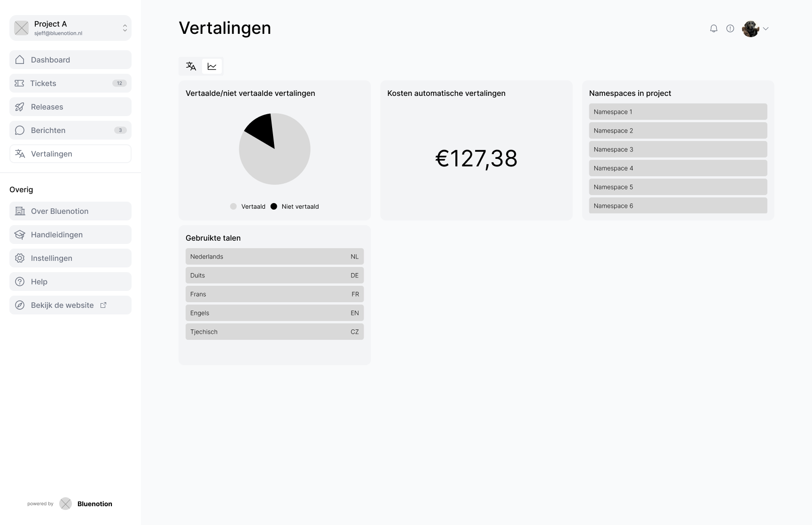Click the Instellingen gear icon
The image size is (812, 525).
[20, 258]
